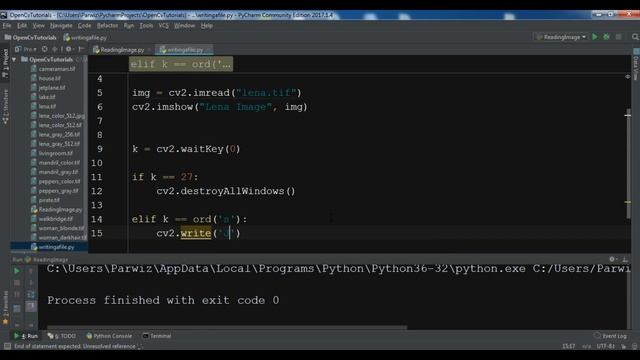
Task: Open the Help menu
Action: pyautogui.click(x=207, y=25)
